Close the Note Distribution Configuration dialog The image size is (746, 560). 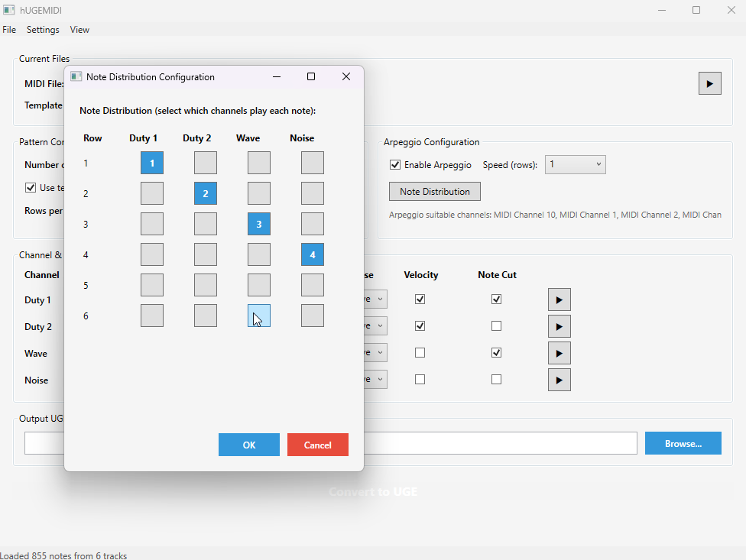(x=346, y=76)
